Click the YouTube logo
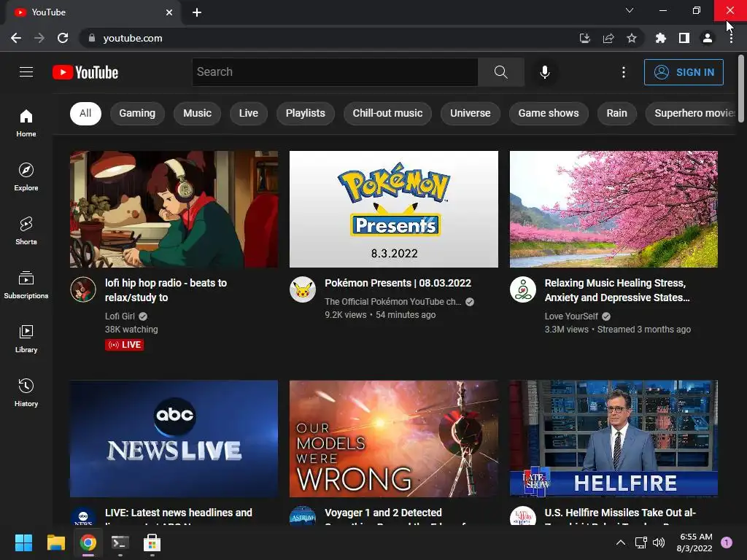 click(x=85, y=72)
